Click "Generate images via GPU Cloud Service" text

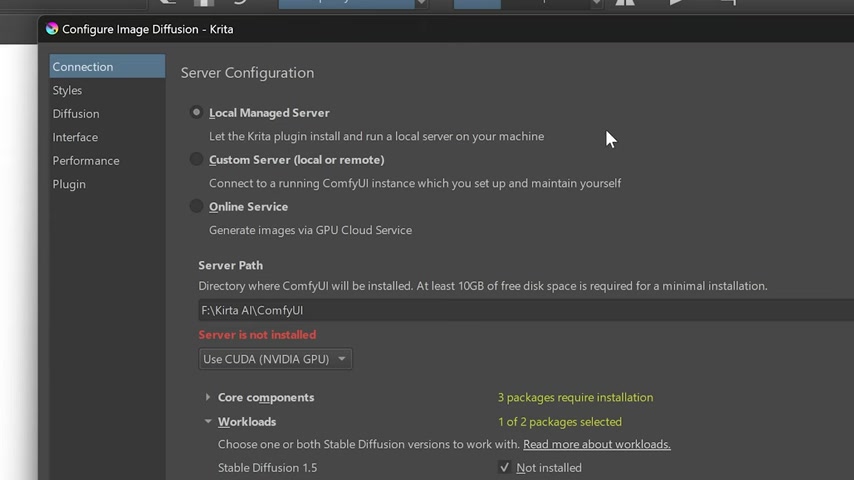tap(310, 230)
